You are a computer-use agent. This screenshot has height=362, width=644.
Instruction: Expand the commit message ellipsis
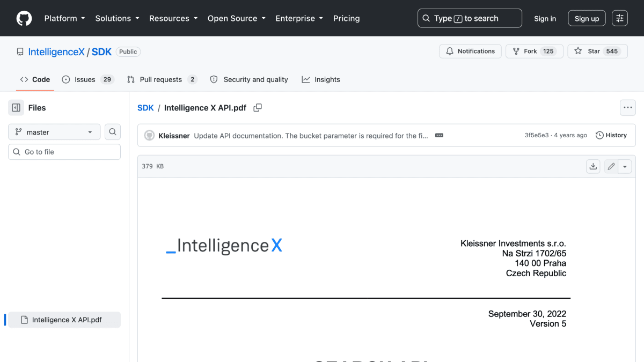coord(439,136)
